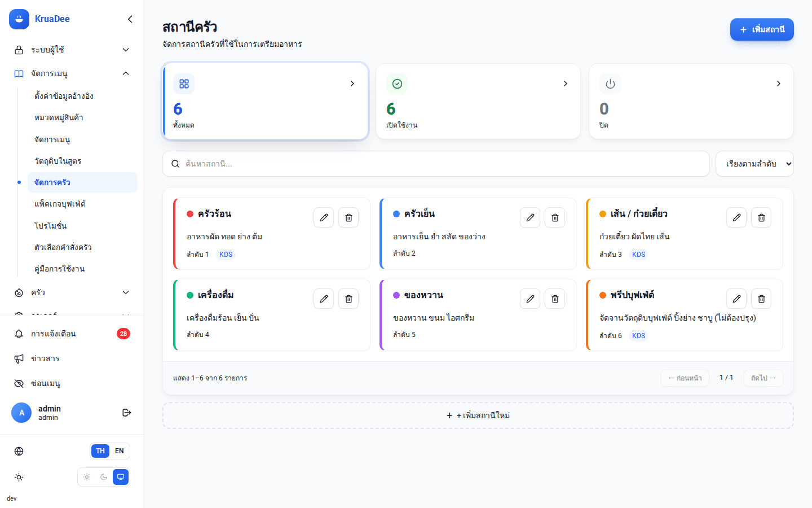The height and width of the screenshot is (508, 812).
Task: Click the ค้นหาสถานี search field
Action: click(x=436, y=164)
